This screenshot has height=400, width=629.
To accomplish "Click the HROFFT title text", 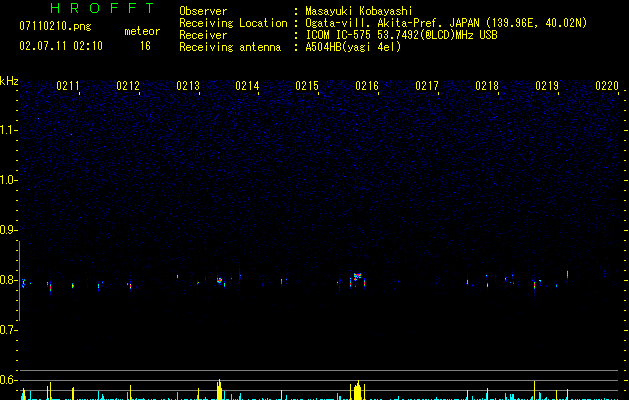I will (102, 8).
